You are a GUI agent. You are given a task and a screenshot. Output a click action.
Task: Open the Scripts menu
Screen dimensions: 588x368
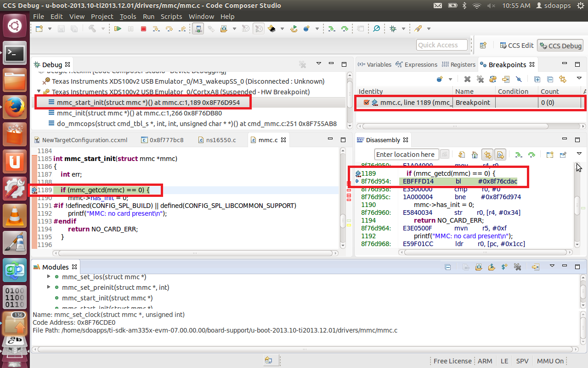tap(171, 16)
